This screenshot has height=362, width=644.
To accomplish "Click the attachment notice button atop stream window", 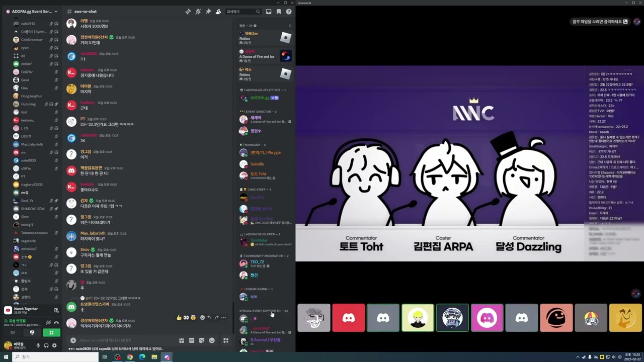I will coord(600,22).
